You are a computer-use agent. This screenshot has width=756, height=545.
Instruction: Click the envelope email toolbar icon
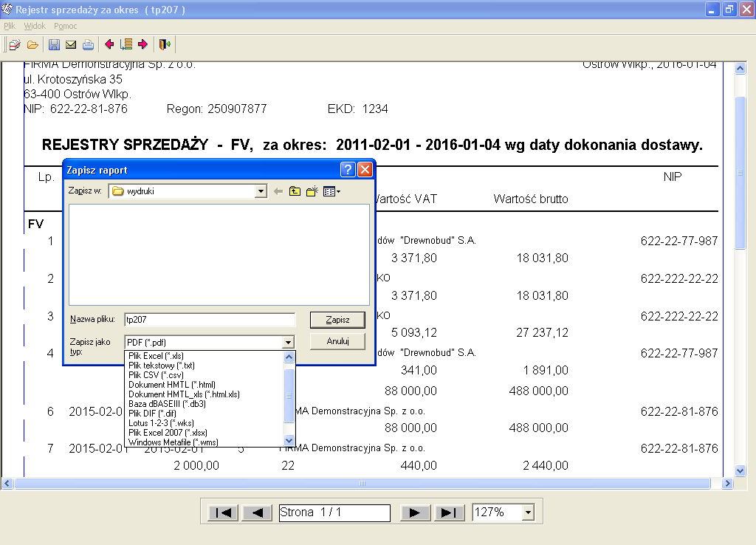click(x=71, y=45)
